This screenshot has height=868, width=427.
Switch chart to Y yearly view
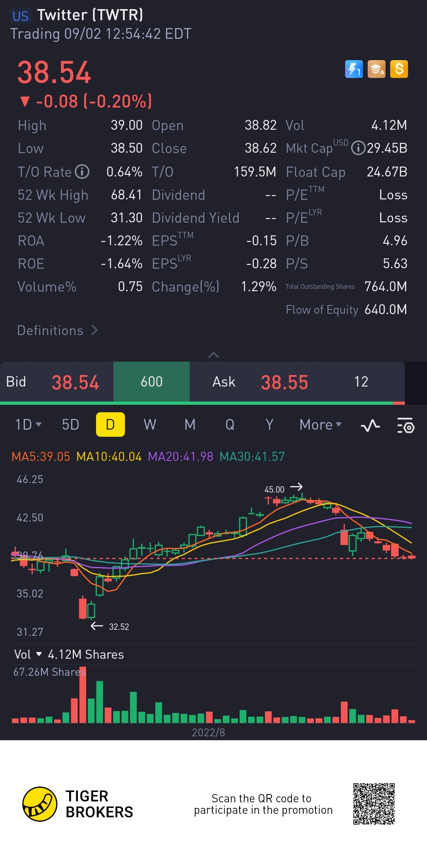point(270,425)
